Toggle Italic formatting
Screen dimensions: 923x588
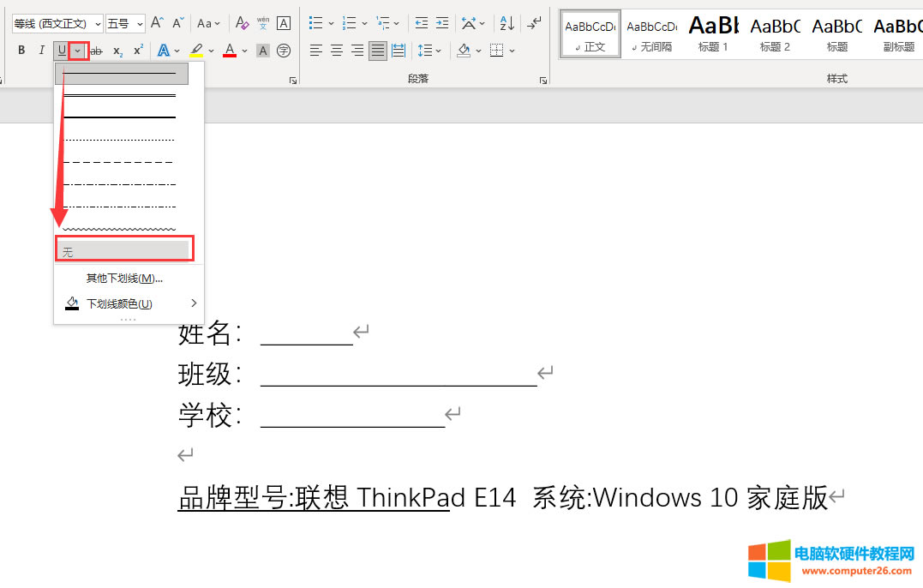point(41,51)
